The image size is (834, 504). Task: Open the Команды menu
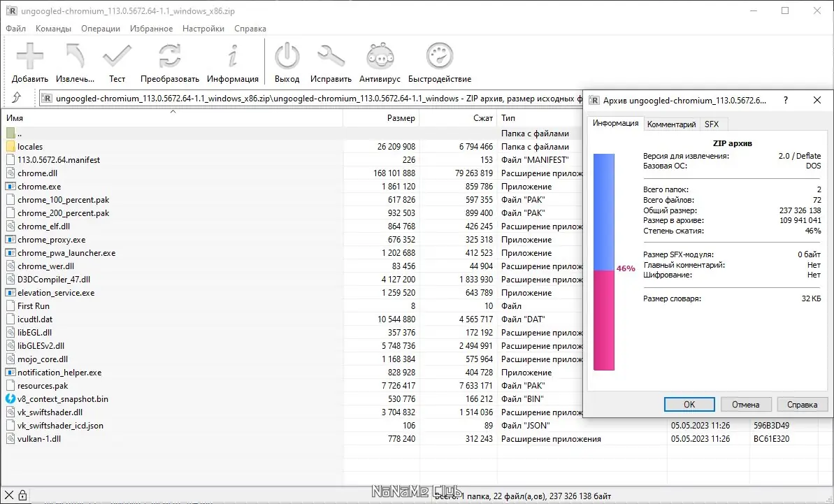[53, 29]
